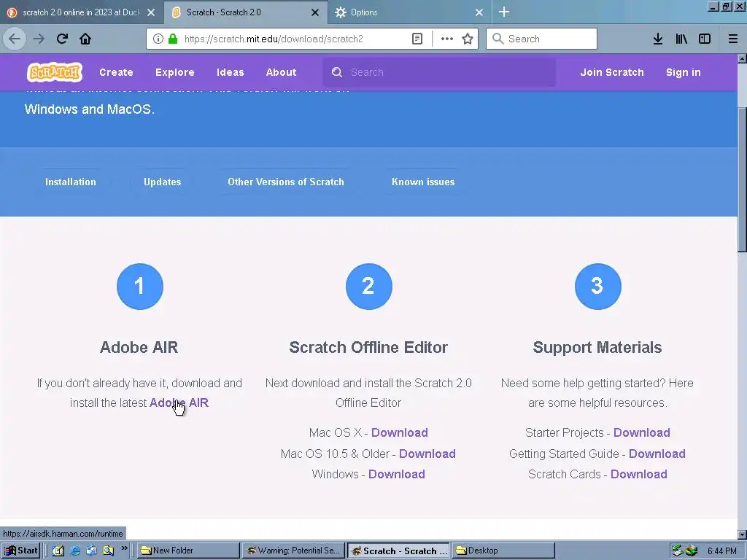Click the green secure connection padlock
The height and width of the screenshot is (560, 747).
point(172,39)
